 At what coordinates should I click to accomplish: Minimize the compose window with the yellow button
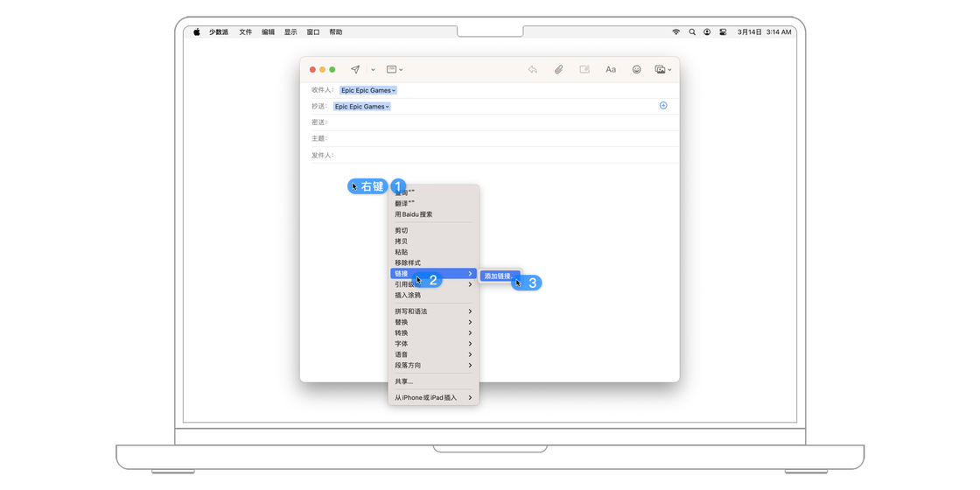tap(323, 69)
